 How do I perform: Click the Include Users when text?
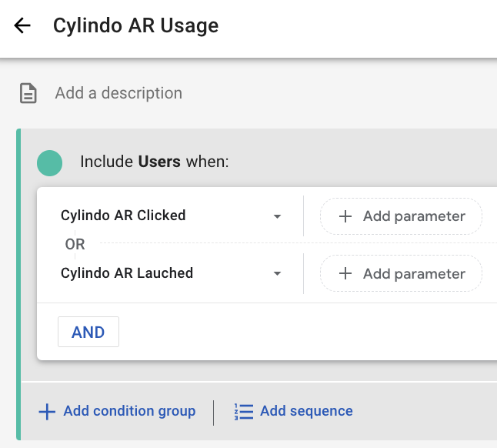point(155,162)
